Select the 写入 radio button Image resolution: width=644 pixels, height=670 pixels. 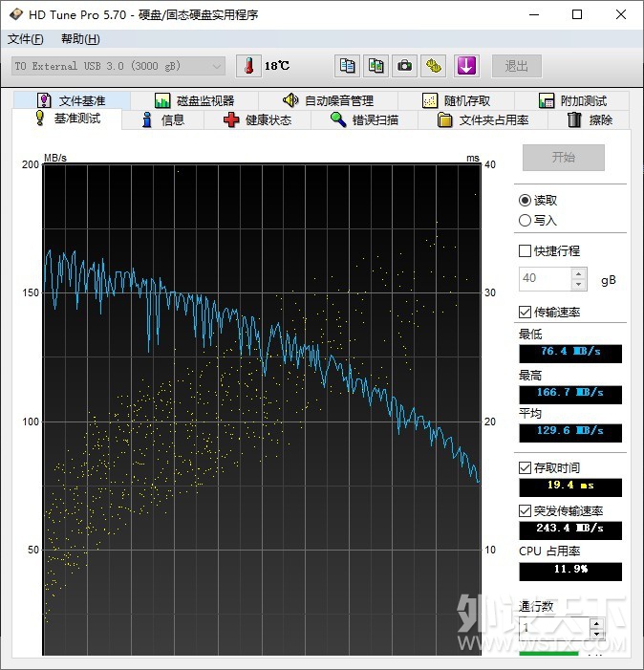pos(525,221)
